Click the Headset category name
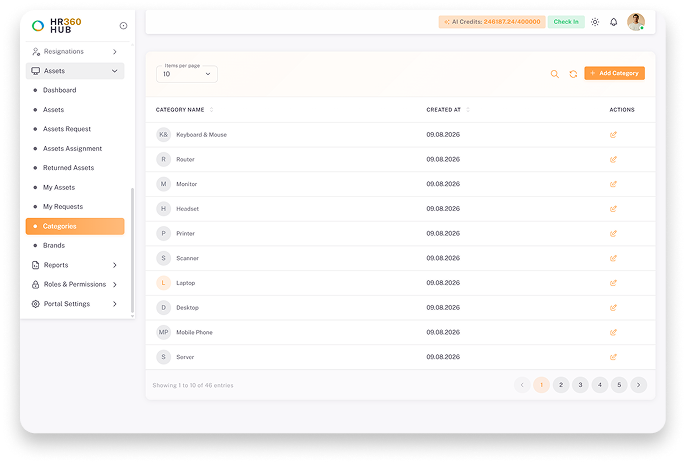The height and width of the screenshot is (464, 686). coord(187,209)
